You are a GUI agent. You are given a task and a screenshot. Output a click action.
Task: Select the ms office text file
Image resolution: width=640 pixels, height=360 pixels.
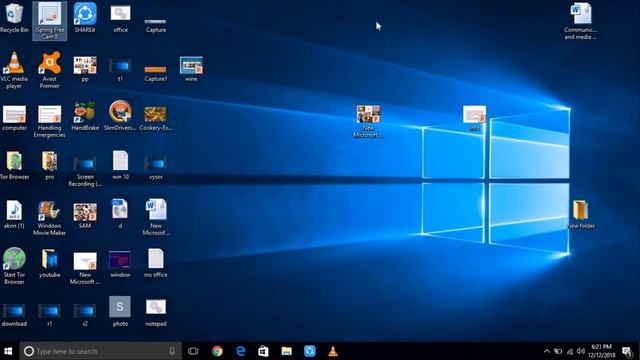156,263
